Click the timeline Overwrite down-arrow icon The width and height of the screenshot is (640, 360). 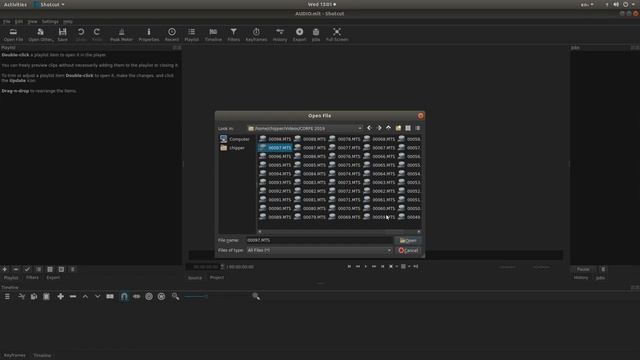(97, 296)
